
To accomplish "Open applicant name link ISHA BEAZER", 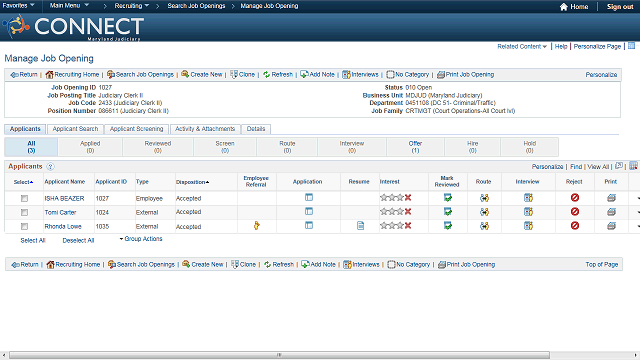I will coord(64,198).
